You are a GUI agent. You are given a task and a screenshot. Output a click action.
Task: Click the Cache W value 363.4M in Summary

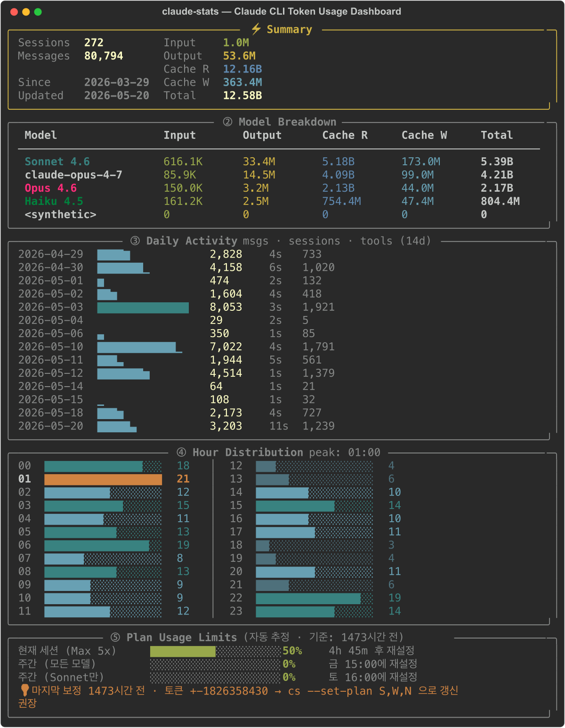[242, 82]
